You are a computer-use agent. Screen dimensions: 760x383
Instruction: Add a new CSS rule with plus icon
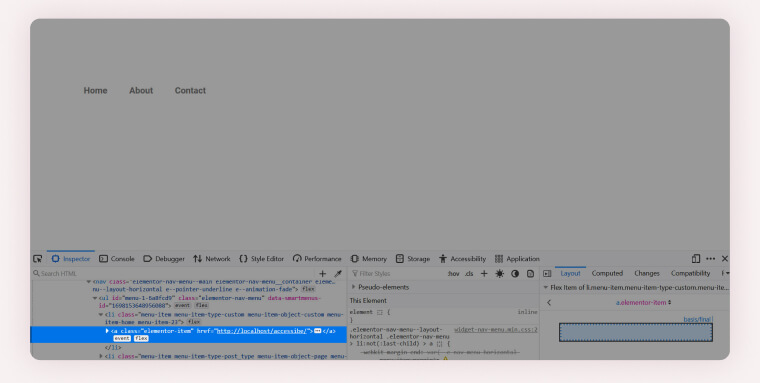click(x=484, y=273)
